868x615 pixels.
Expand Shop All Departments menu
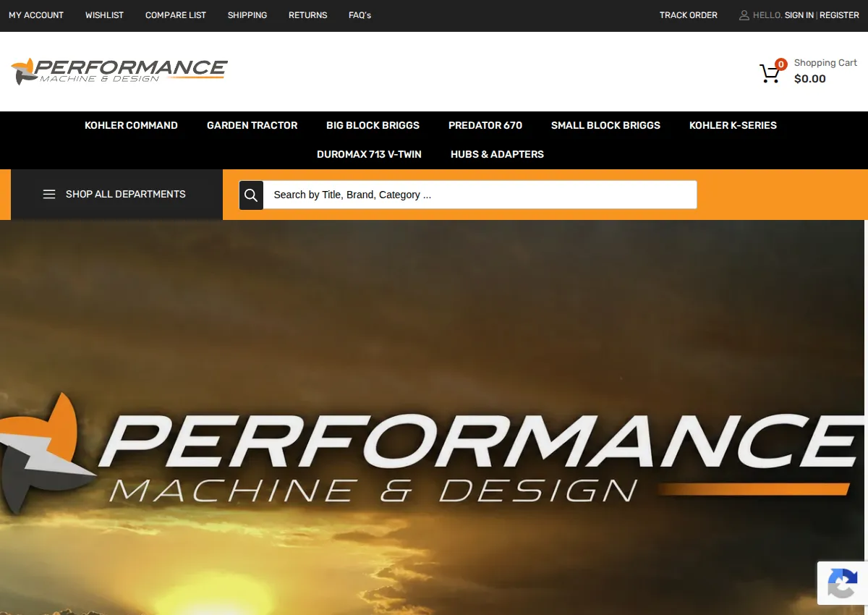tap(116, 195)
